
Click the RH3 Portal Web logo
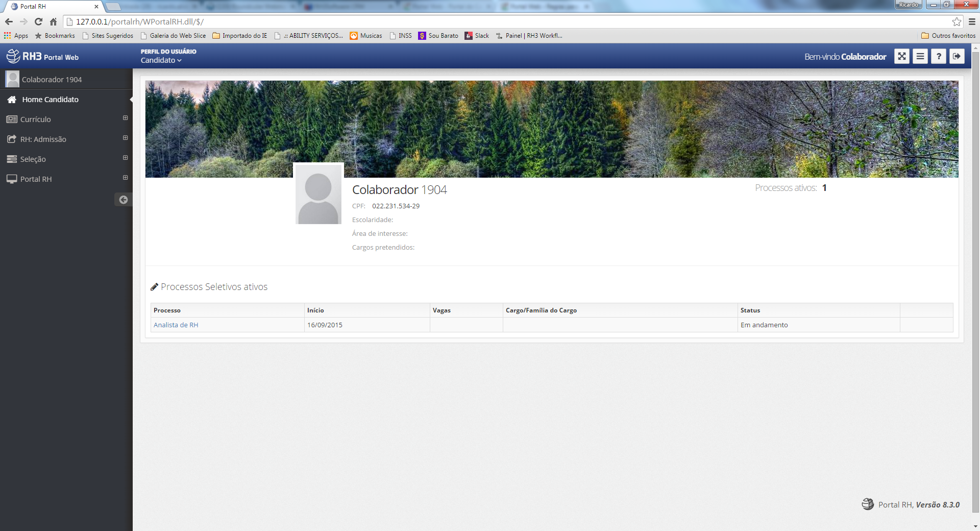tap(43, 57)
